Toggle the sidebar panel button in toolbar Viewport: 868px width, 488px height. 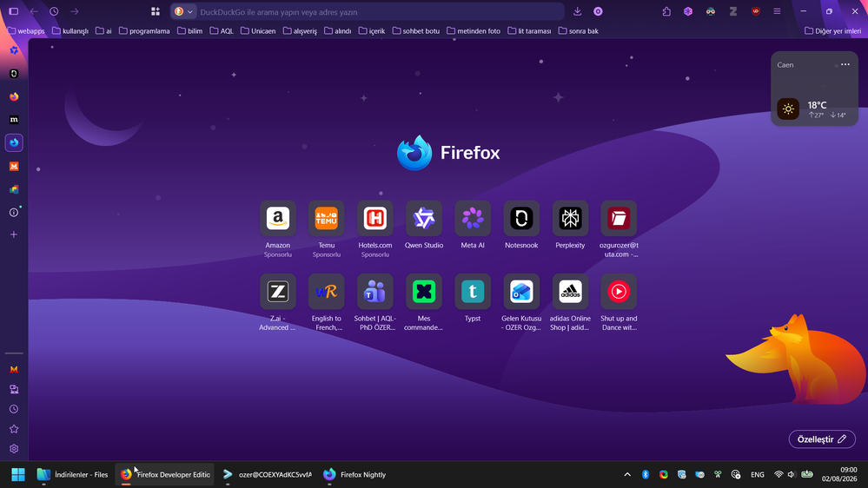[14, 11]
